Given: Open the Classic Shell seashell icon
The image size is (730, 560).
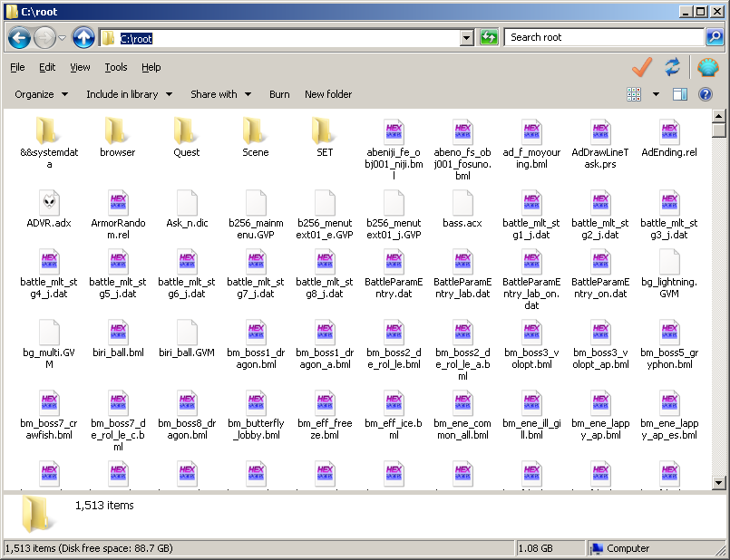Looking at the screenshot, I should click(707, 67).
